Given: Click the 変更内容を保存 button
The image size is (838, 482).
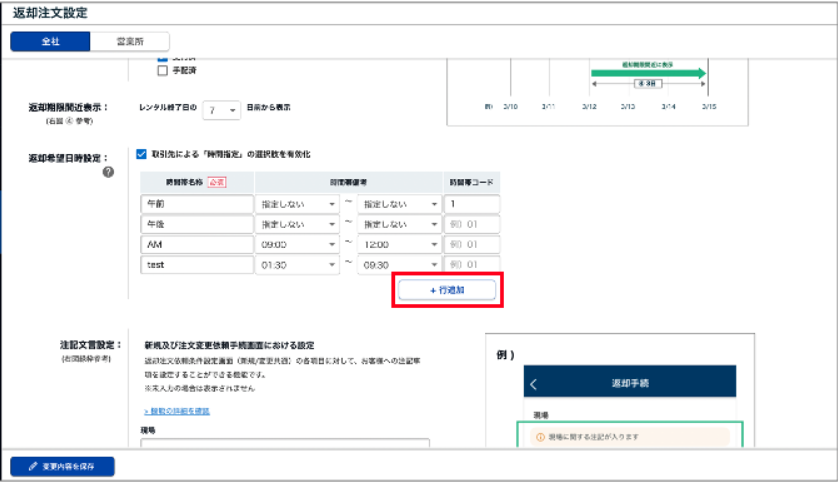Looking at the screenshot, I should [x=63, y=466].
